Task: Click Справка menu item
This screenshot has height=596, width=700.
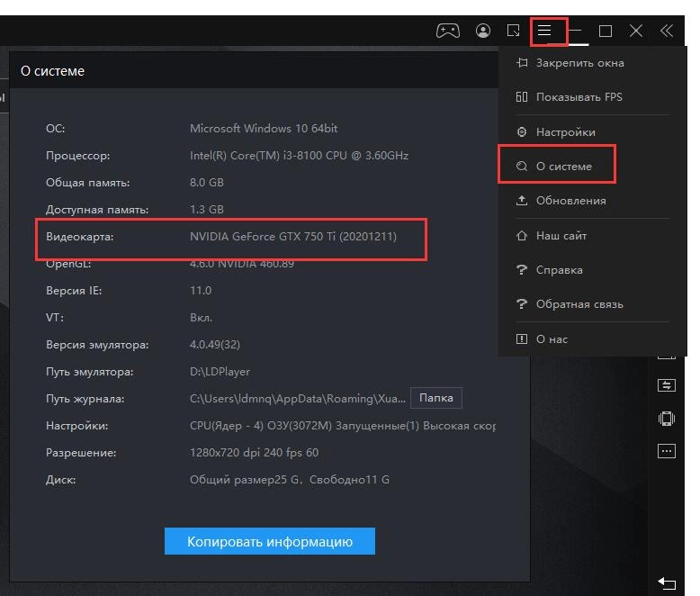Action: point(559,270)
